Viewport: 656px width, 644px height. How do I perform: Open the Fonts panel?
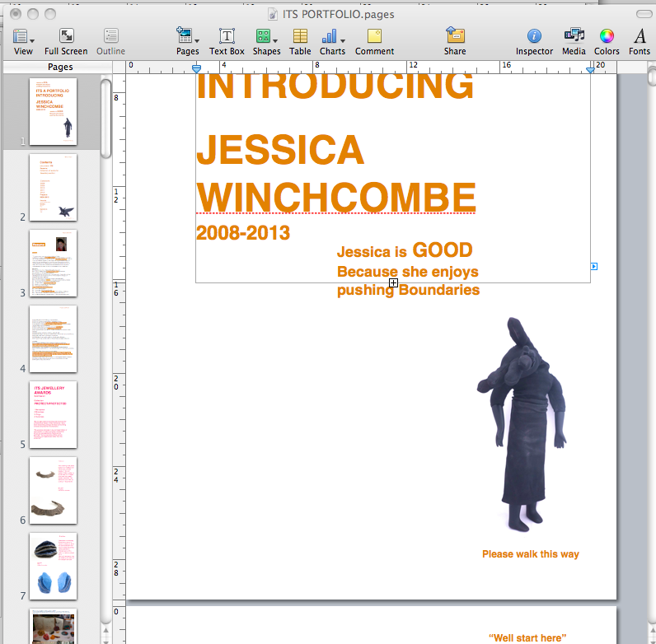click(x=640, y=36)
